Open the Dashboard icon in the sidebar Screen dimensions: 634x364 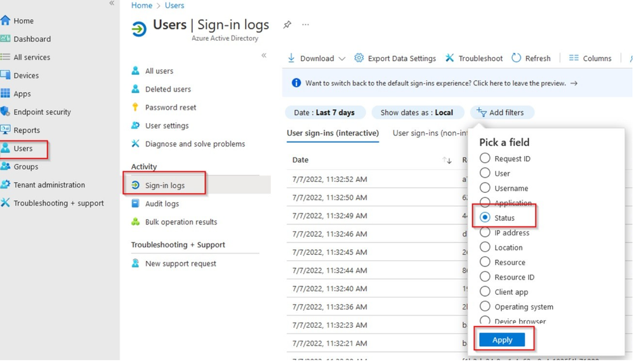[x=5, y=39]
